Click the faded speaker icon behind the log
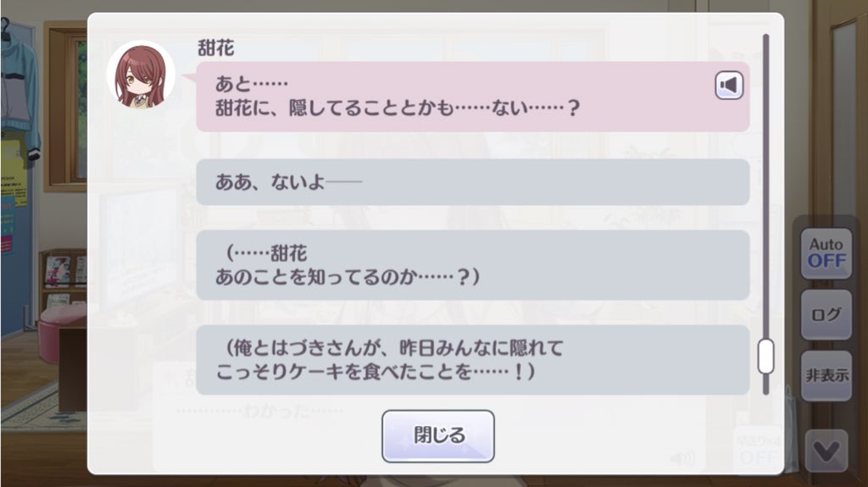The image size is (868, 487). click(x=681, y=459)
